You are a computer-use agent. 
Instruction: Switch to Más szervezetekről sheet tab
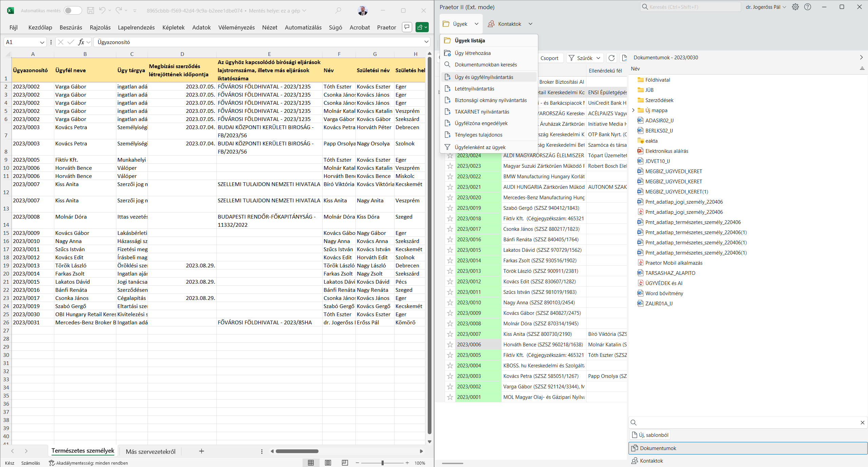[151, 451]
